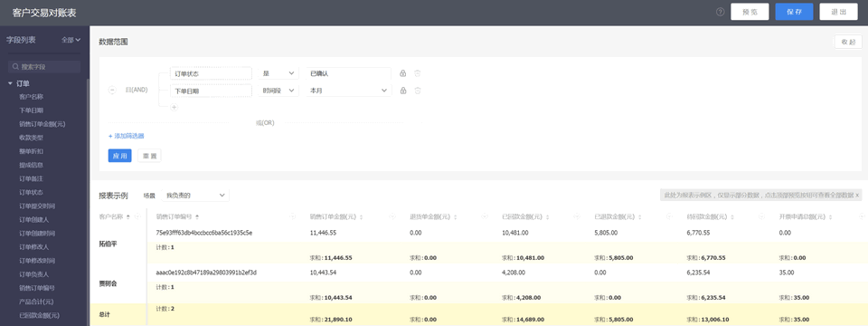Open column settings for 销售订单金额(元) header
Viewport: 868px width, 326px height.
[392, 216]
